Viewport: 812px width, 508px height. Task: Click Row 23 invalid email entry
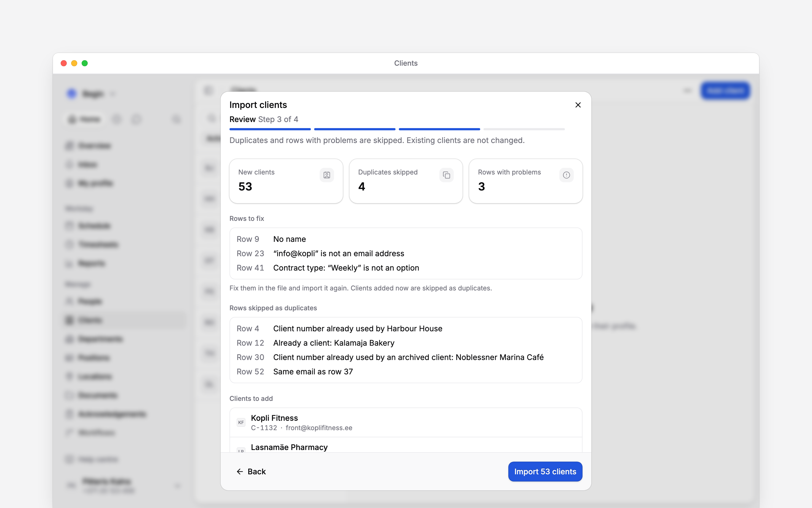(406, 253)
